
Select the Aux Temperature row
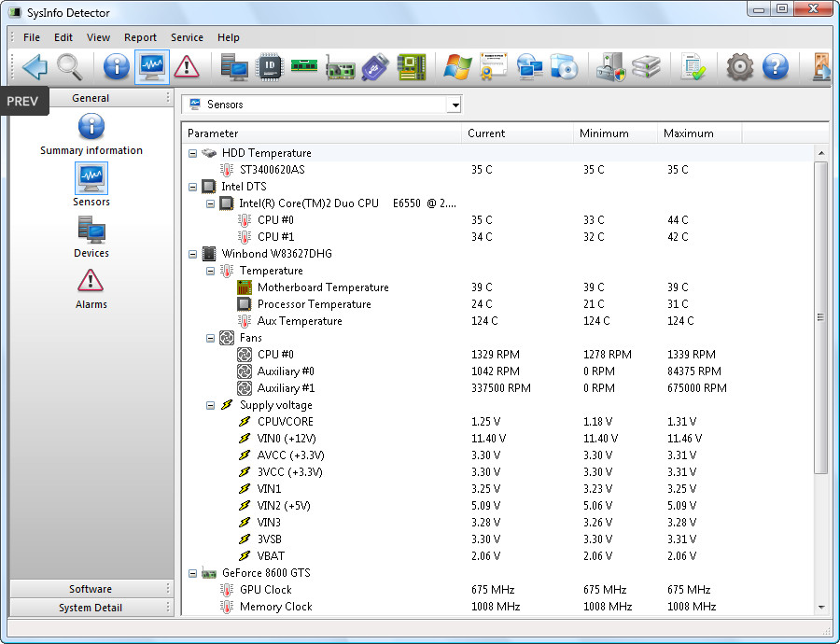coord(498,321)
